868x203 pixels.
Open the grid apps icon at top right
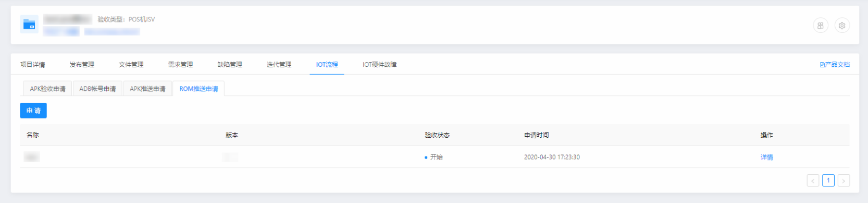click(821, 26)
